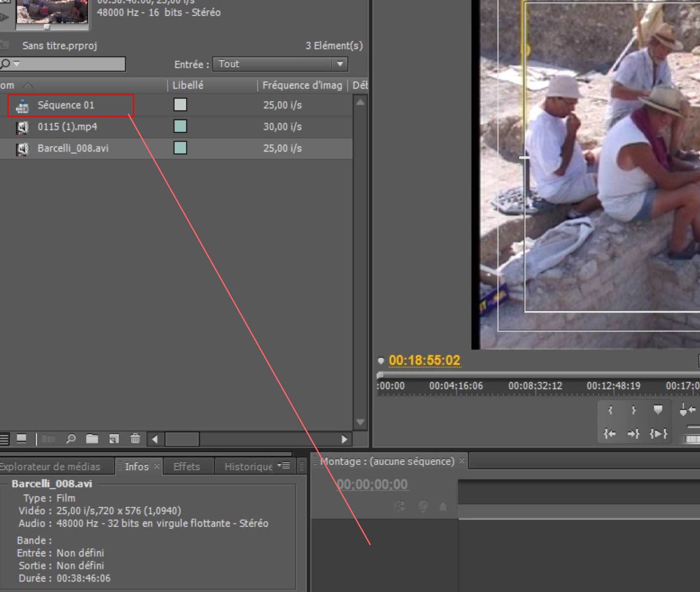Switch to the Historique tab

[x=248, y=467]
